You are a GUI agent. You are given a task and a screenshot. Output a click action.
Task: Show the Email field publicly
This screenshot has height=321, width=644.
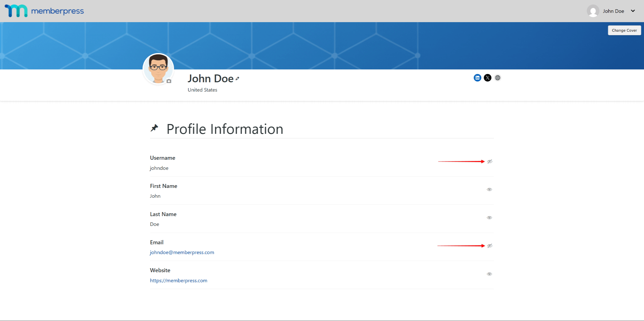[489, 246]
